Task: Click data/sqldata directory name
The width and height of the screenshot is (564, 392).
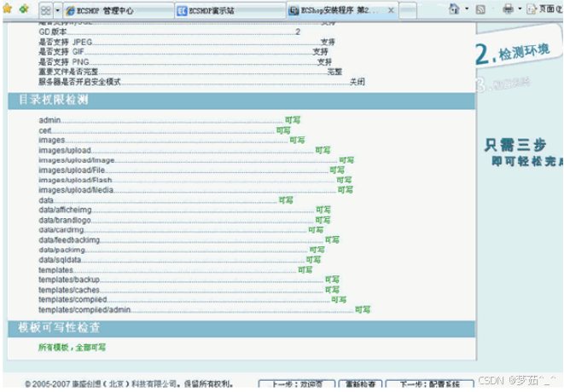Action: [x=60, y=260]
